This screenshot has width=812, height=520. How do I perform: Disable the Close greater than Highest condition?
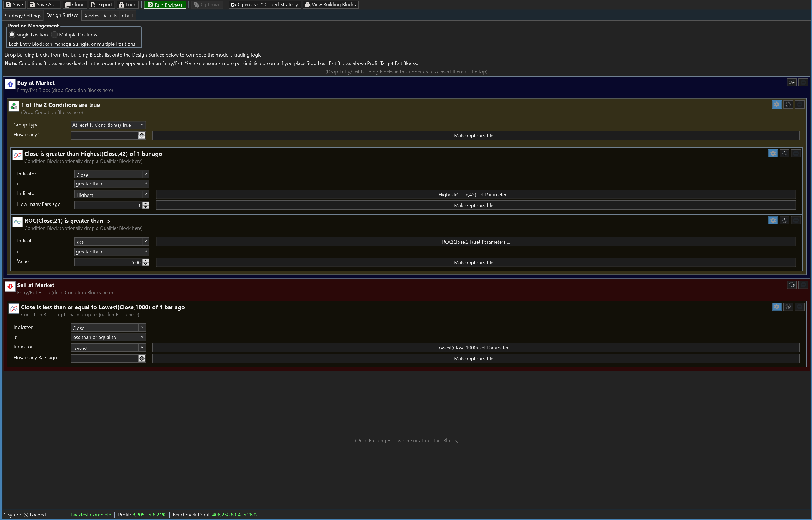point(784,153)
